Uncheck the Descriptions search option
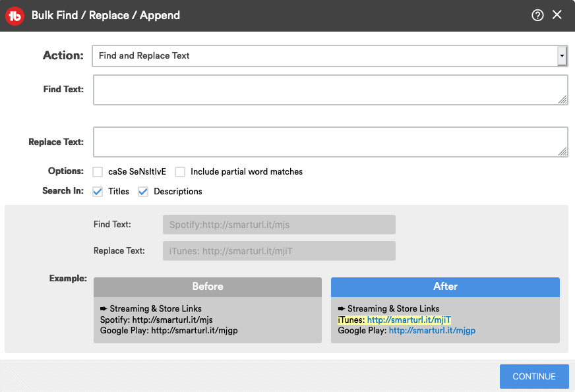This screenshot has width=575, height=392. [x=143, y=192]
